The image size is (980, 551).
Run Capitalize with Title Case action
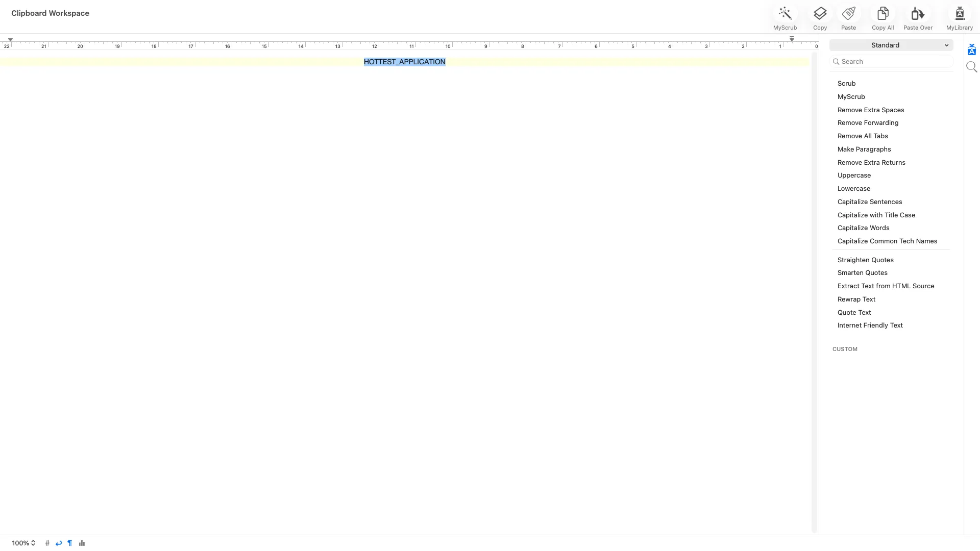(876, 215)
